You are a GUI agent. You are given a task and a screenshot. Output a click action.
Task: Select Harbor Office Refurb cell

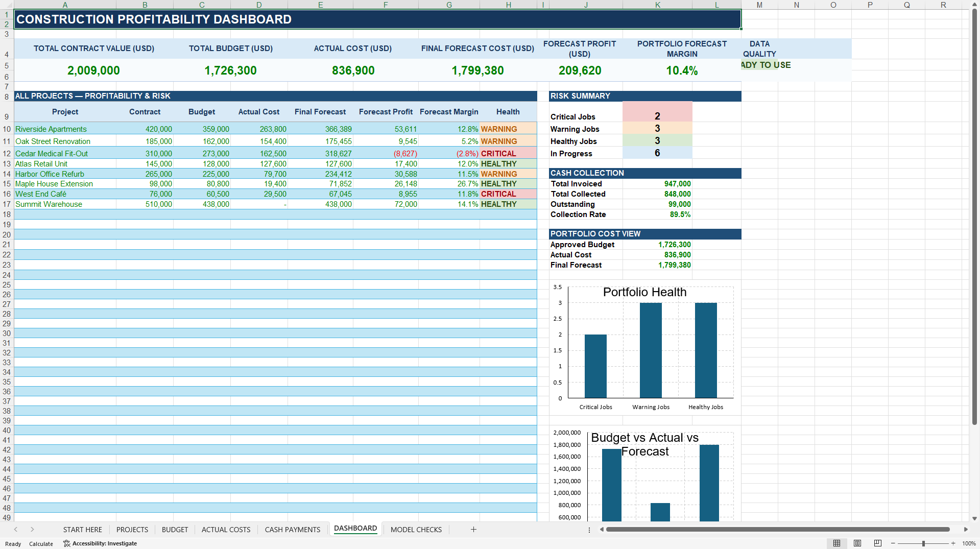pyautogui.click(x=65, y=174)
